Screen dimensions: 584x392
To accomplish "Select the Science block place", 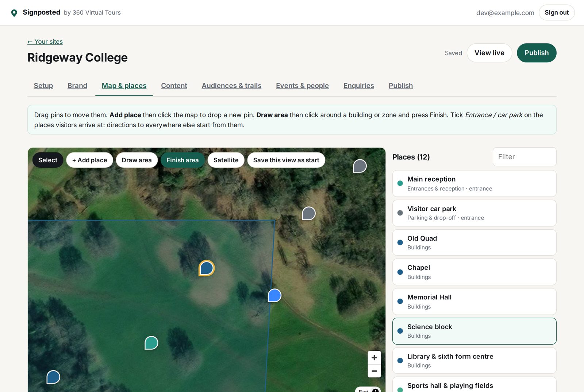I will (x=474, y=331).
